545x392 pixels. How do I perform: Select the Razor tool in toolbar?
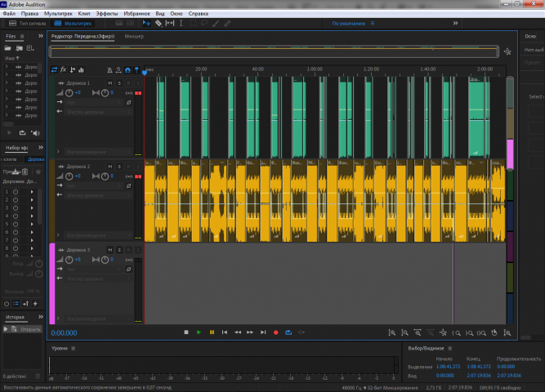159,24
